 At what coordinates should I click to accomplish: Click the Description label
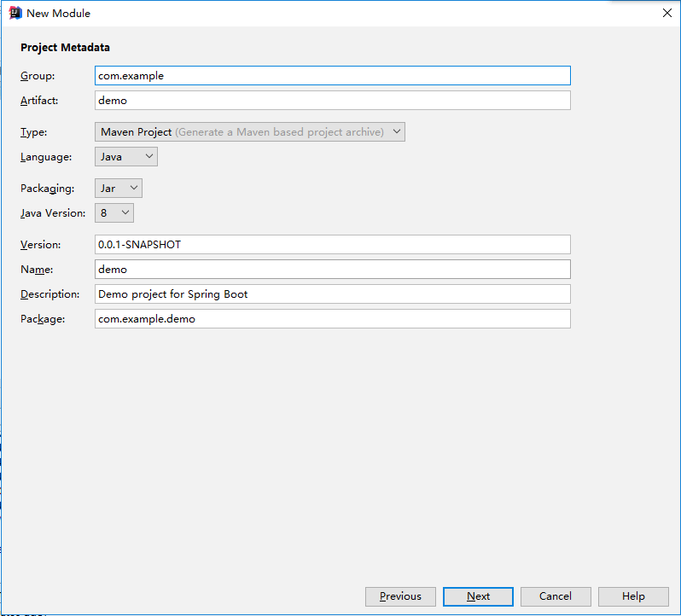50,294
